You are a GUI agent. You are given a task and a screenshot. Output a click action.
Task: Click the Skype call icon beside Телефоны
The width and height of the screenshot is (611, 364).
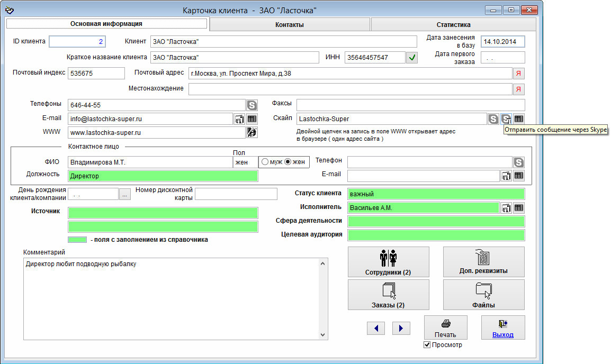252,105
